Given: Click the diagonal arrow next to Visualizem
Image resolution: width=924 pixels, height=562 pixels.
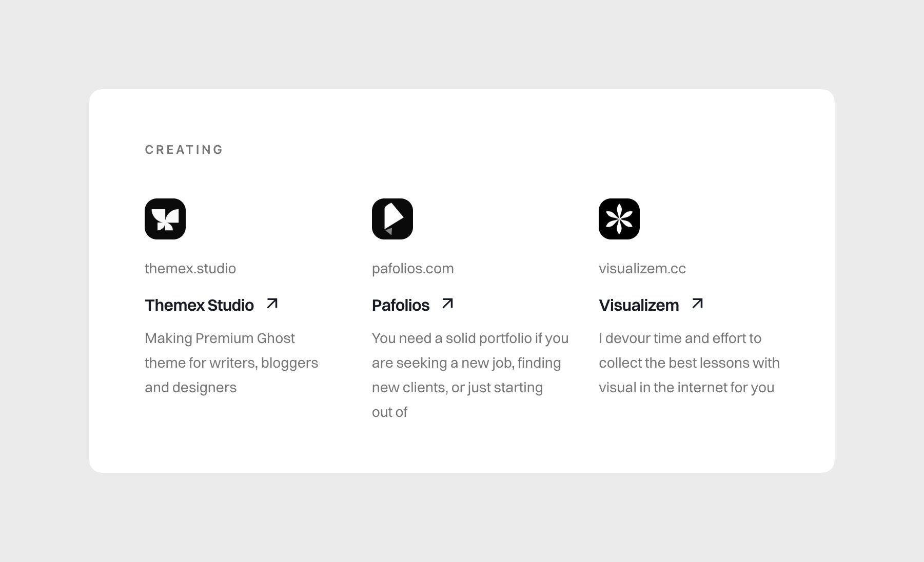Looking at the screenshot, I should coord(697,304).
